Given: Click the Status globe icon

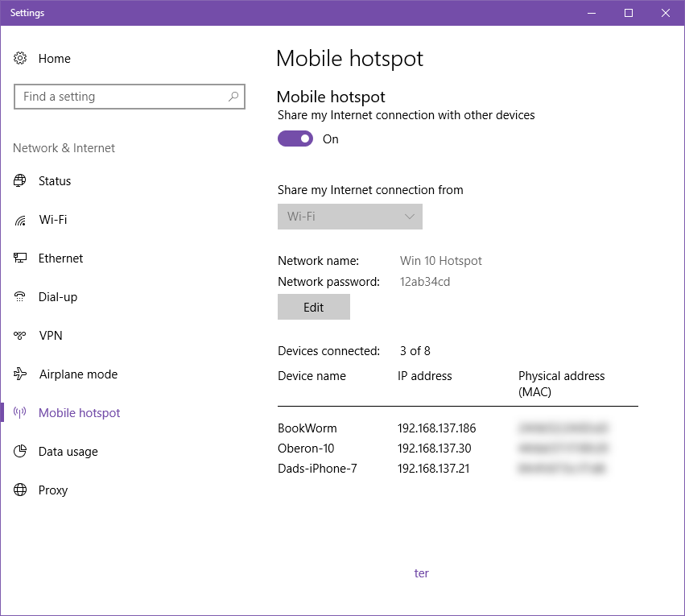Looking at the screenshot, I should click(x=19, y=180).
